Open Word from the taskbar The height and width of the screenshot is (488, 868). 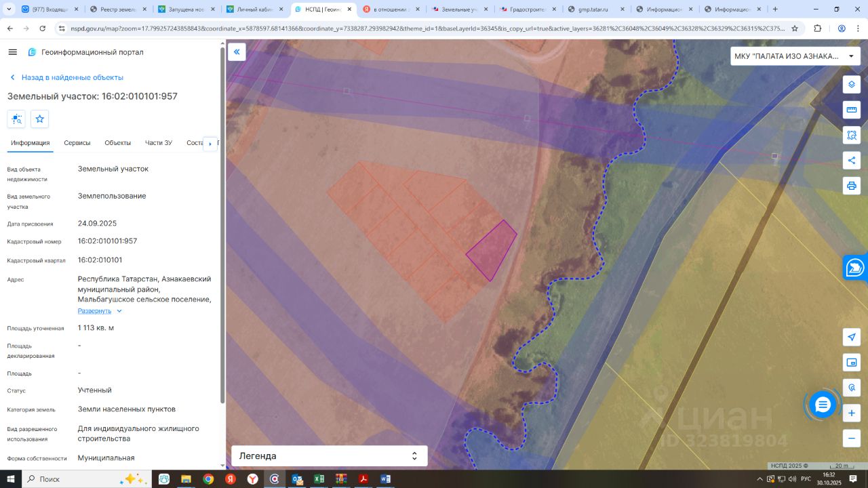coord(385,479)
